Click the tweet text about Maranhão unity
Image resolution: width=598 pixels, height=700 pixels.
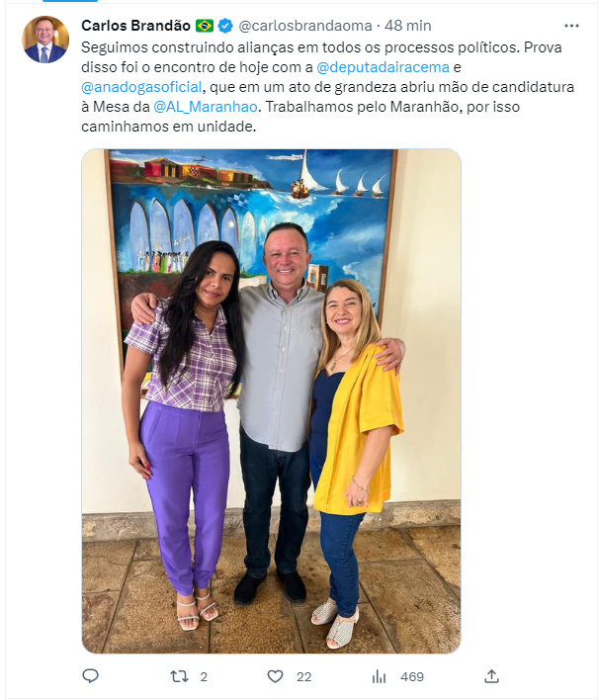(x=327, y=87)
